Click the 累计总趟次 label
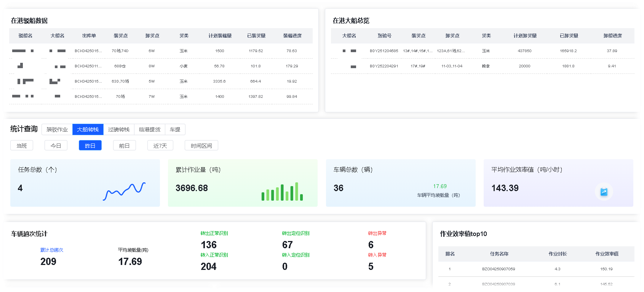The width and height of the screenshot is (644, 292). (x=52, y=250)
